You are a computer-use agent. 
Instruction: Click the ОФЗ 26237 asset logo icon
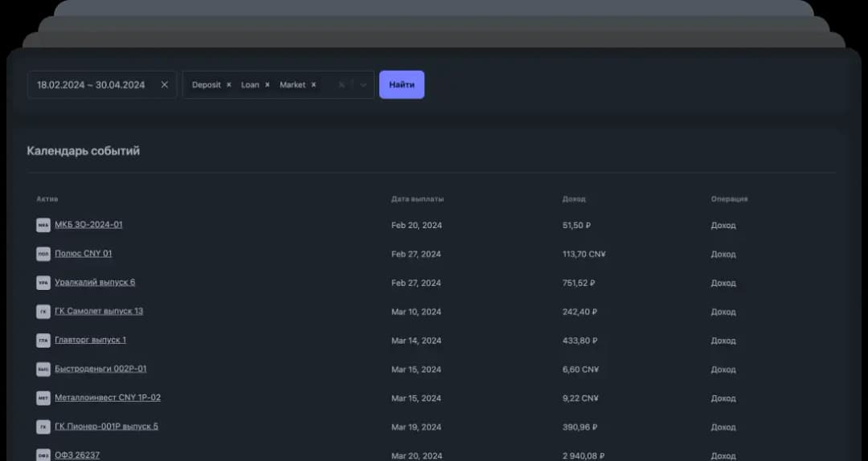43,455
